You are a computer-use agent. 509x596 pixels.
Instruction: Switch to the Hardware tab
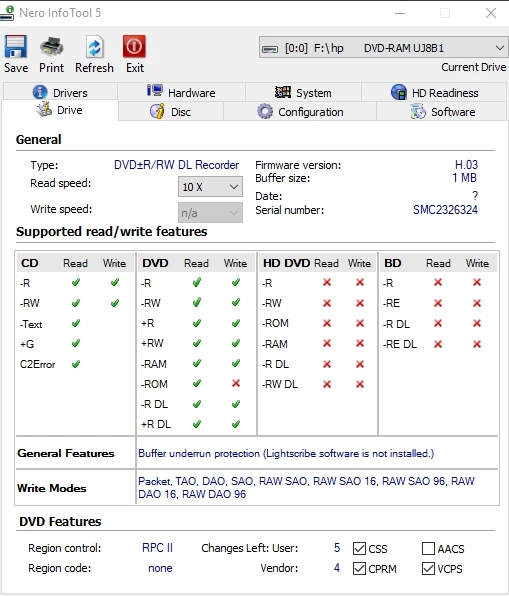coord(181,92)
